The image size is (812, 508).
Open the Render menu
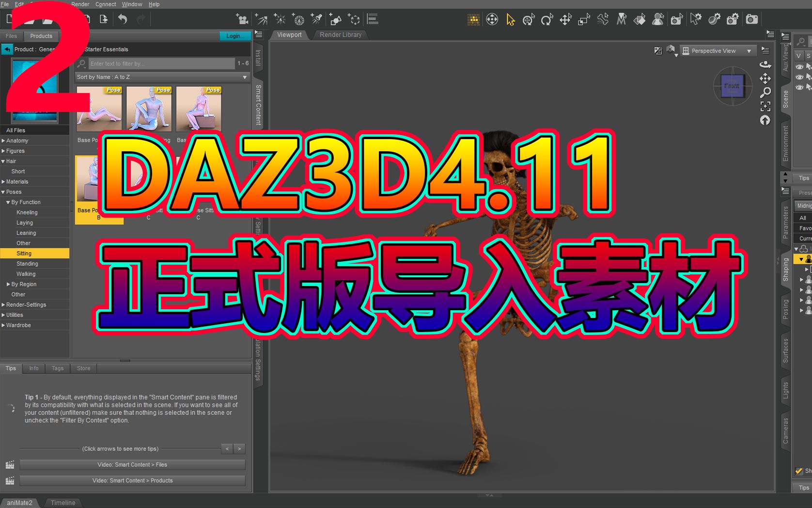coord(80,4)
